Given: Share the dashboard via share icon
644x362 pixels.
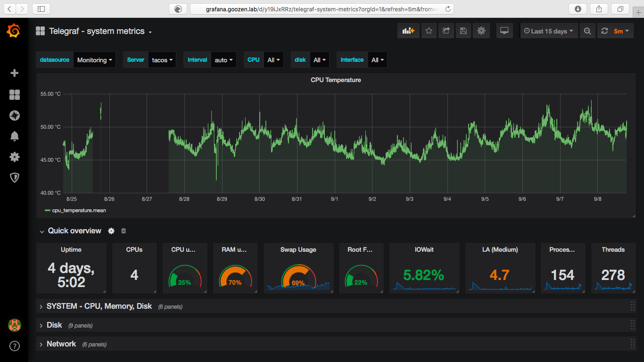Looking at the screenshot, I should tap(446, 31).
